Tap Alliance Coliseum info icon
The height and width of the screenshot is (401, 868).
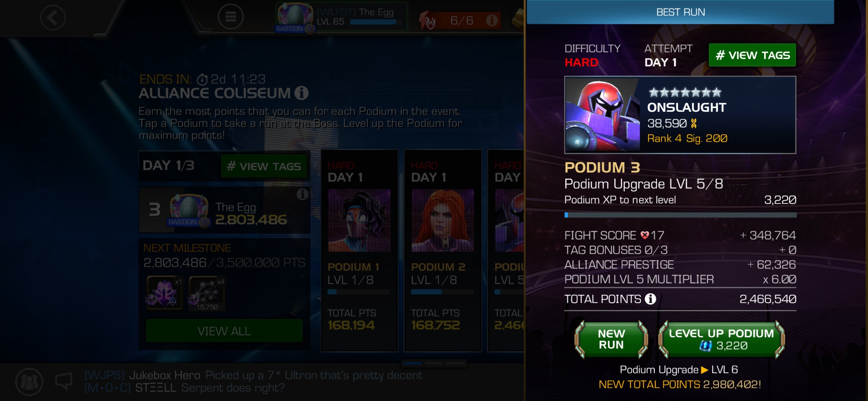[x=302, y=93]
